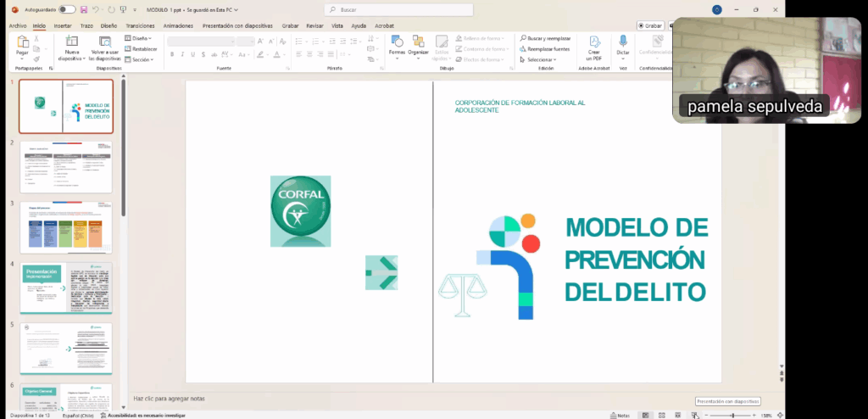The height and width of the screenshot is (419, 868).
Task: Click Reemplazar fuentes
Action: (x=545, y=49)
